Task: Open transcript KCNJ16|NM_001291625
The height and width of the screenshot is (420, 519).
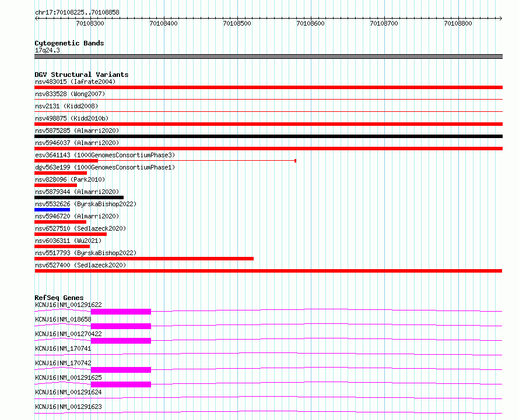Action: tap(68, 377)
